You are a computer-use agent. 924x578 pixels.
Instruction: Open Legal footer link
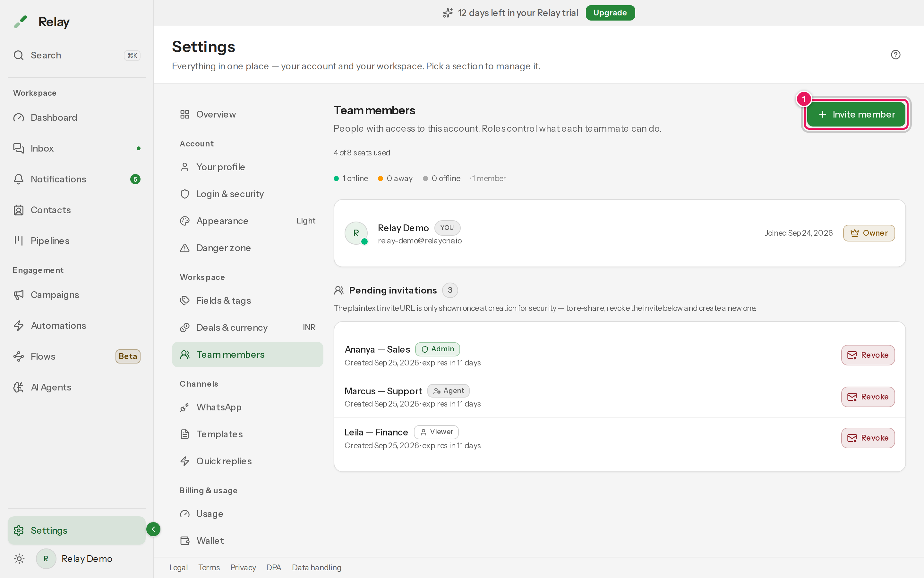(179, 568)
